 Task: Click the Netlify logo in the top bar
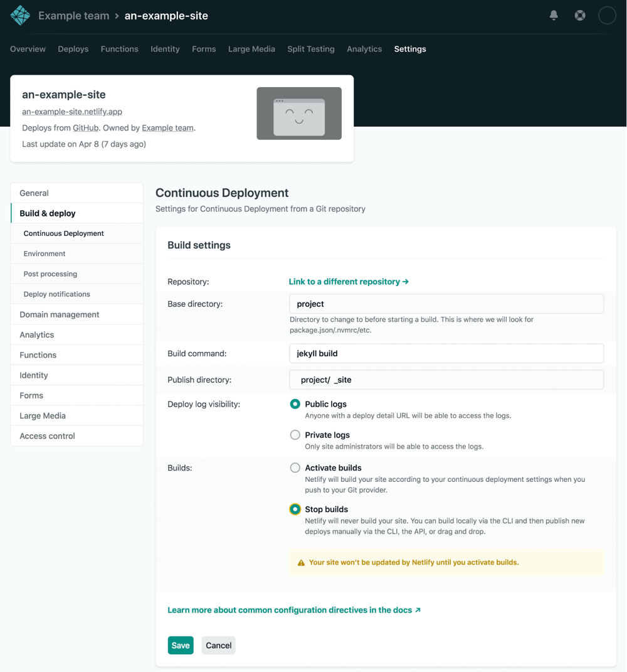coord(19,15)
